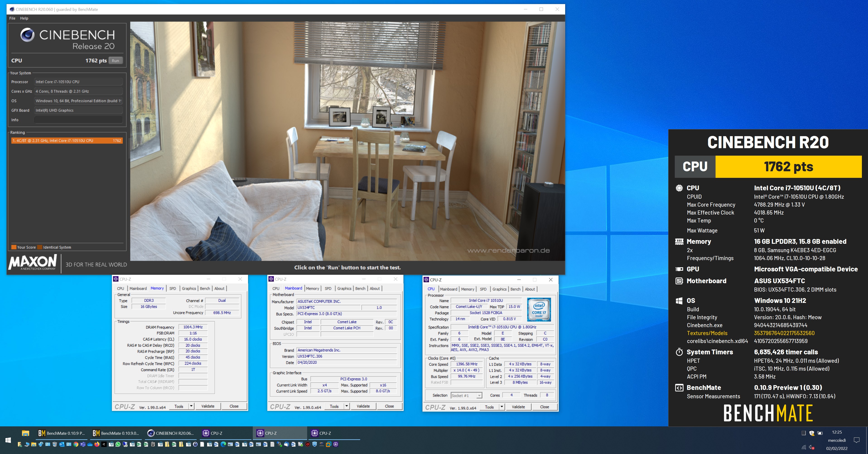Viewport: 868px width, 454px height.
Task: Click Code Name value Comet Lake-U/Y
Action: coord(469,306)
